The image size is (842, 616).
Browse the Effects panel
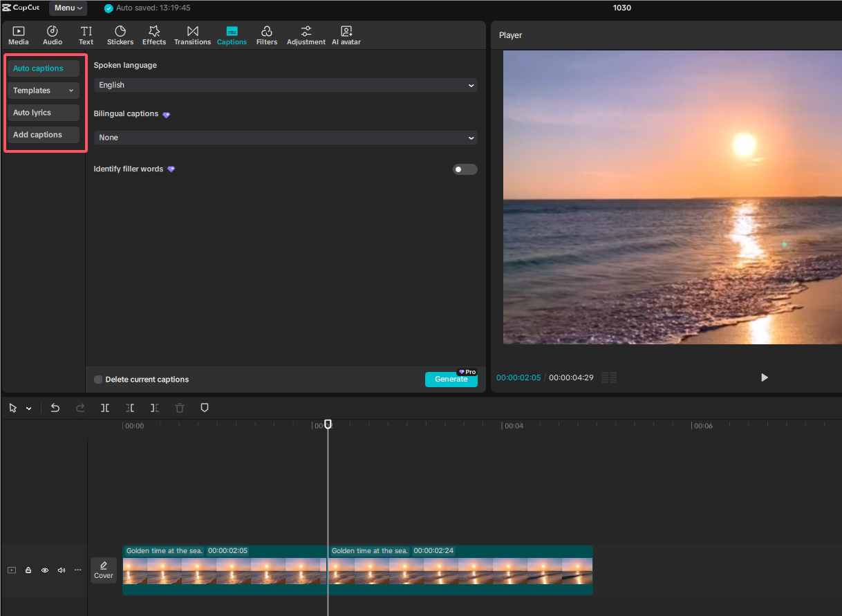(153, 35)
